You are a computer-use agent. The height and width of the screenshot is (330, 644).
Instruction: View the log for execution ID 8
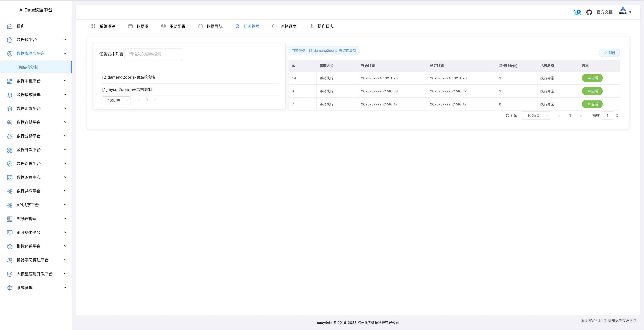click(592, 91)
